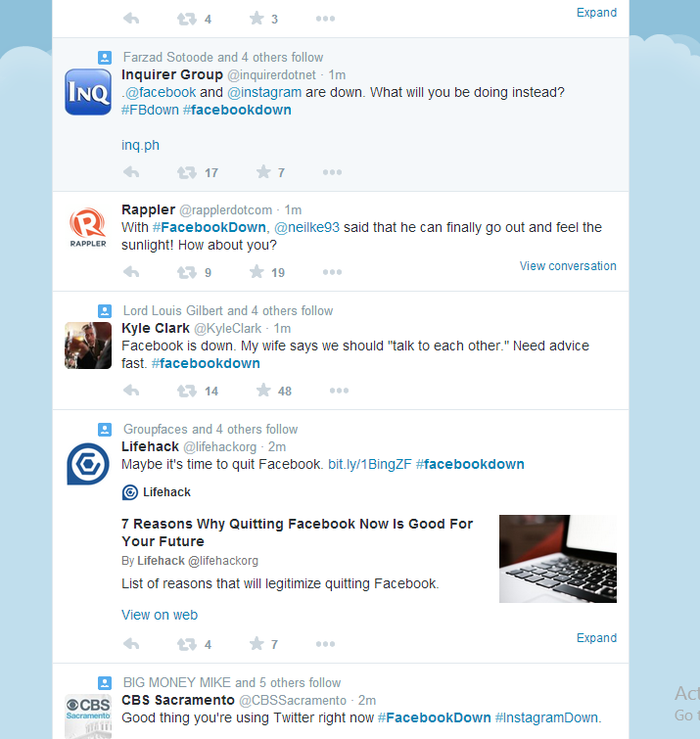Retweet the Lifehack tweet
700x739 pixels.
coord(187,644)
